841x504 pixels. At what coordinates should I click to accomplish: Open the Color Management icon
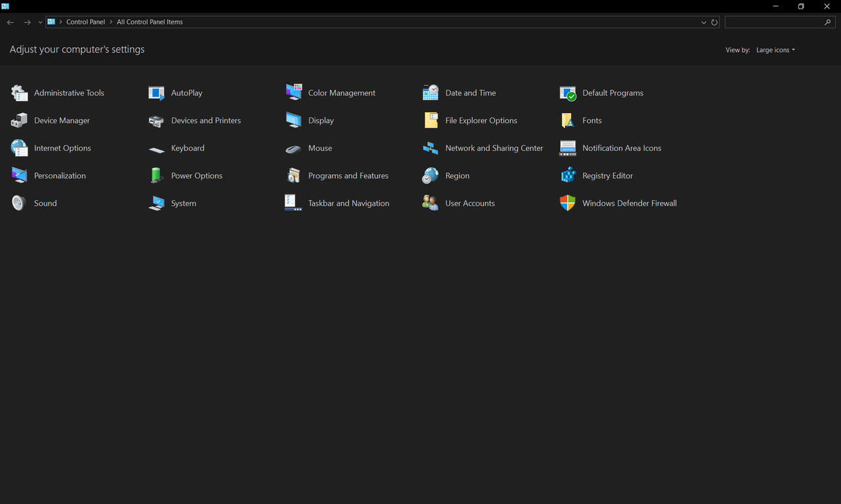[x=294, y=93]
